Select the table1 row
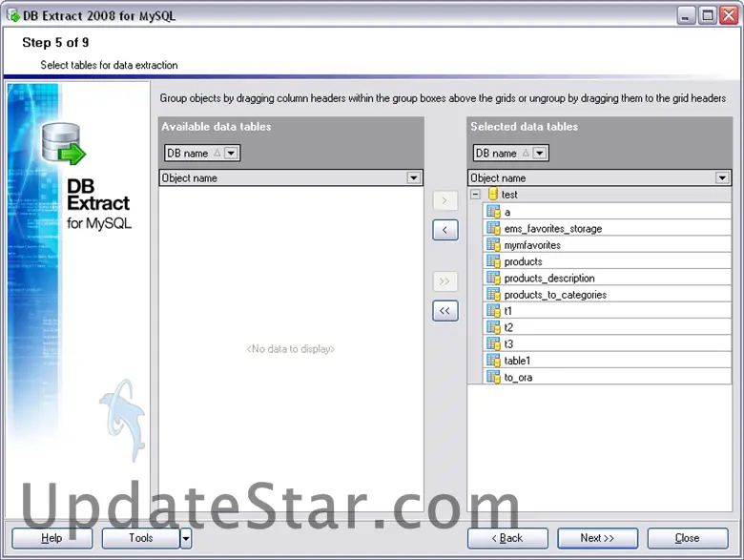Screen dimensions: 744x560 pyautogui.click(x=607, y=361)
